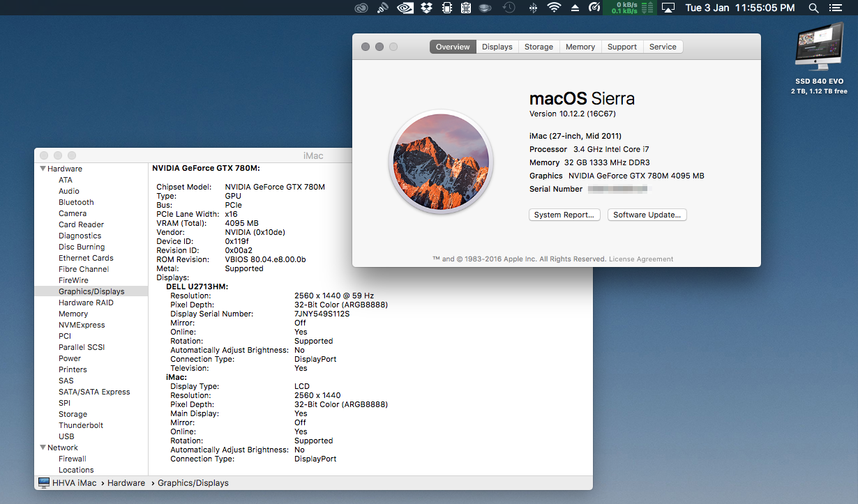Select Graphics/Displays in the sidebar
The height and width of the screenshot is (504, 858).
(x=91, y=291)
